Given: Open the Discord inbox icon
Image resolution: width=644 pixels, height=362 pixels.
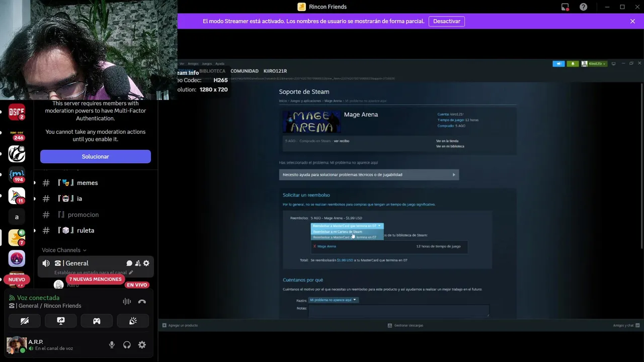Looking at the screenshot, I should [565, 7].
